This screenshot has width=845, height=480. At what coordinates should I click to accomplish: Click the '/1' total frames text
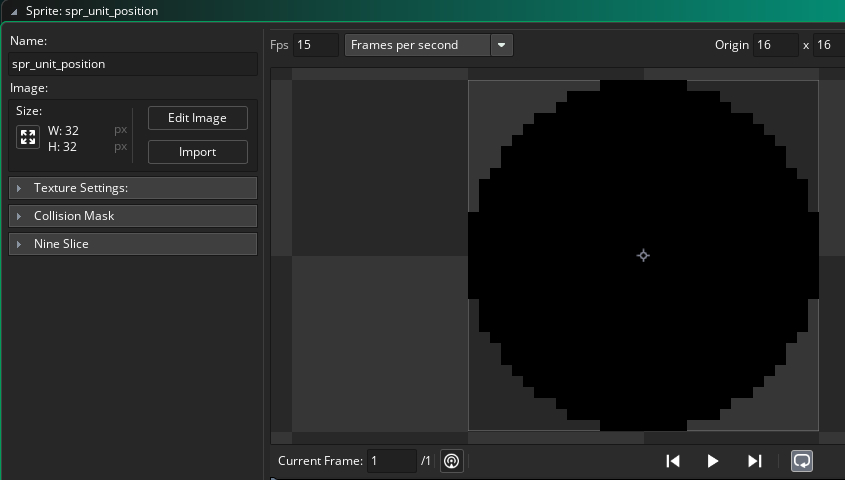pyautogui.click(x=426, y=461)
